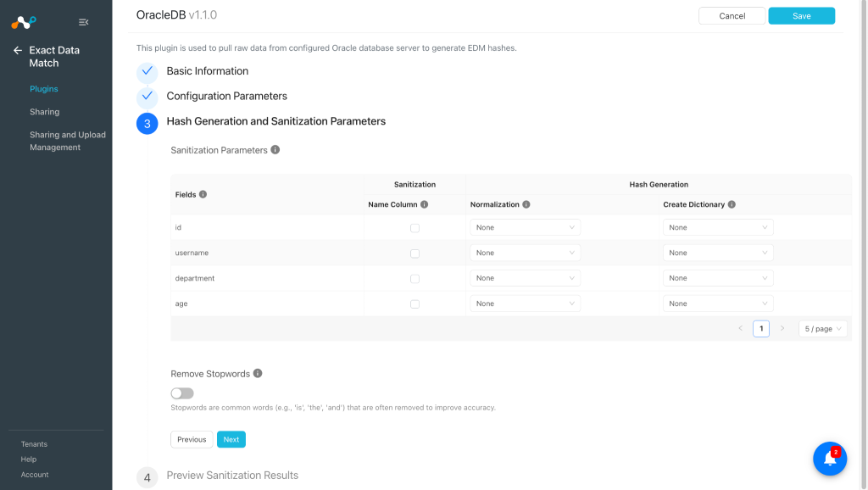Collapse the sidebar menu icon
This screenshot has height=490, width=868.
[x=84, y=22]
